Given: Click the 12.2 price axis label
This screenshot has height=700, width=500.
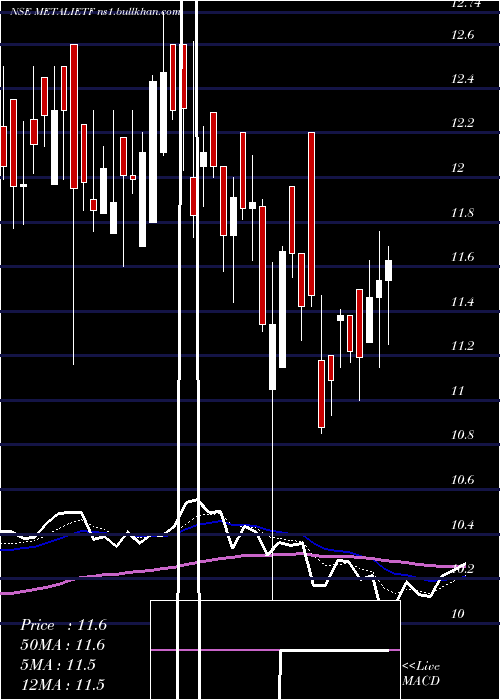Looking at the screenshot, I should coord(463,123).
